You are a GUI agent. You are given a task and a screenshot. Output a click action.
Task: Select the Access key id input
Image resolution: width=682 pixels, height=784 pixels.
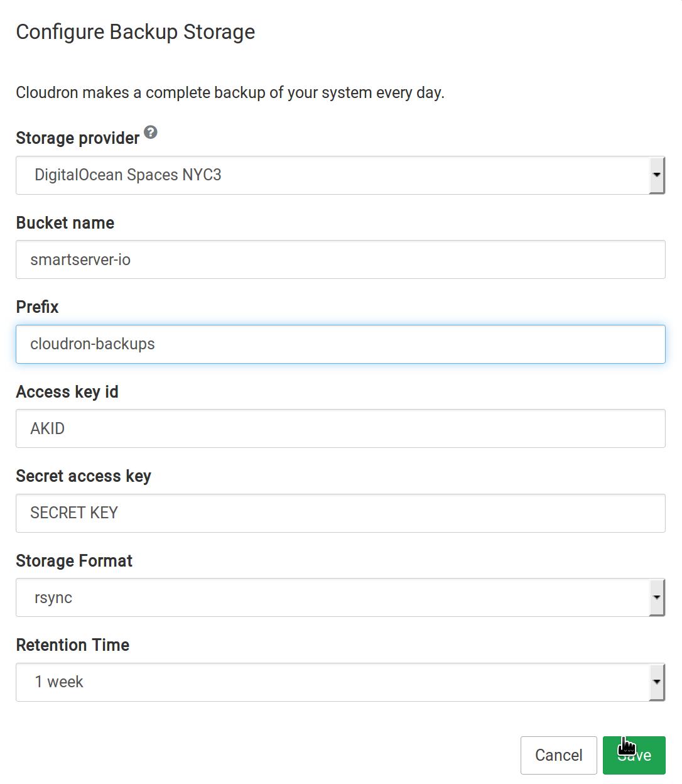point(340,428)
